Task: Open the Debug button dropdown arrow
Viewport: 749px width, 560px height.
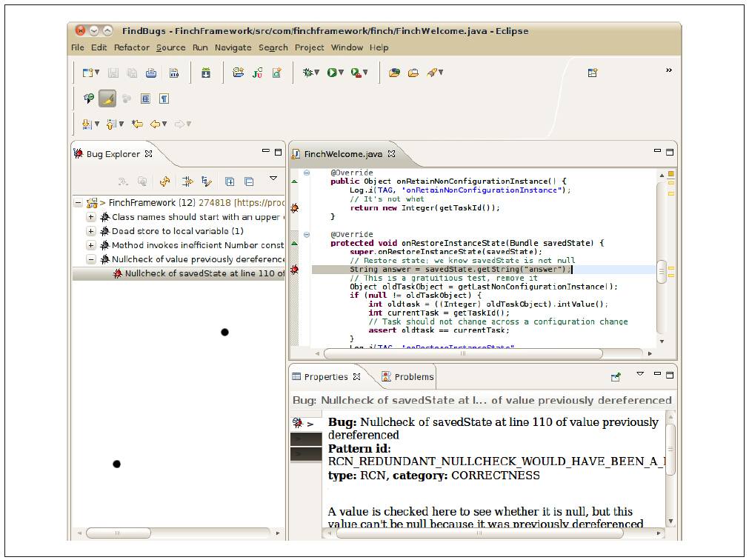Action: pyautogui.click(x=316, y=73)
